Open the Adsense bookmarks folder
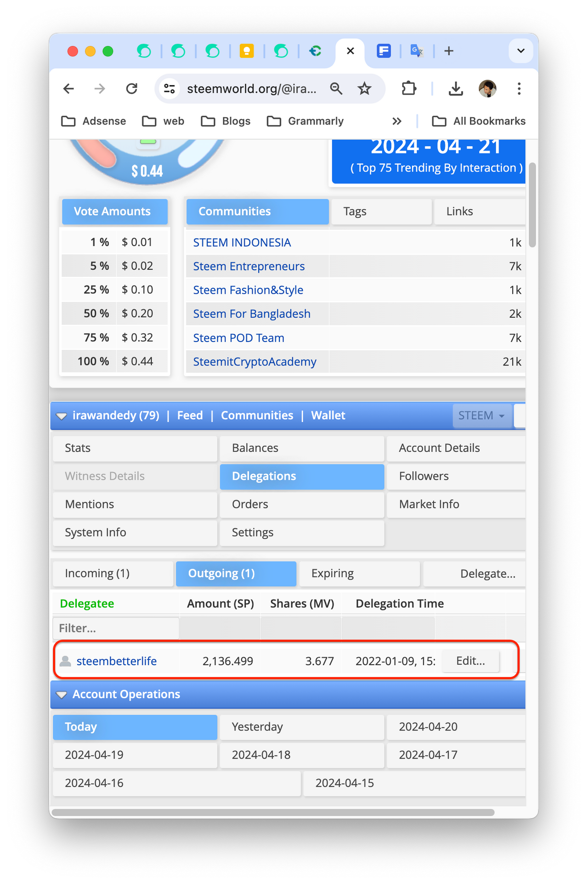 click(94, 121)
